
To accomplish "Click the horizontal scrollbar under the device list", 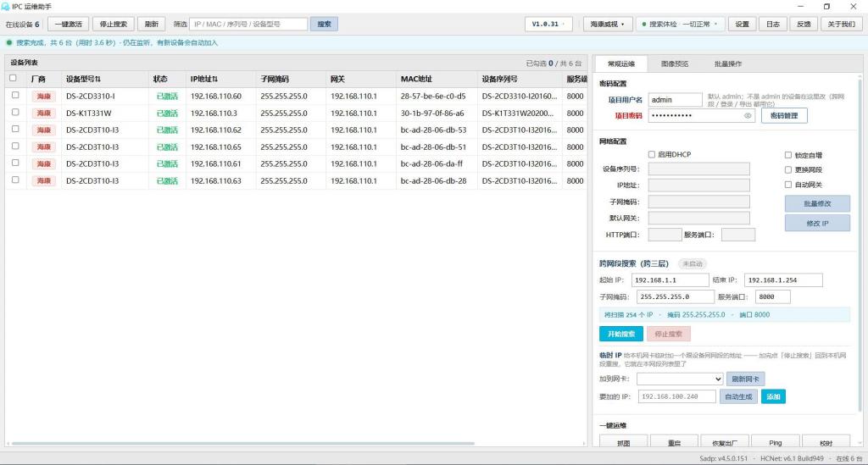I will (243, 444).
